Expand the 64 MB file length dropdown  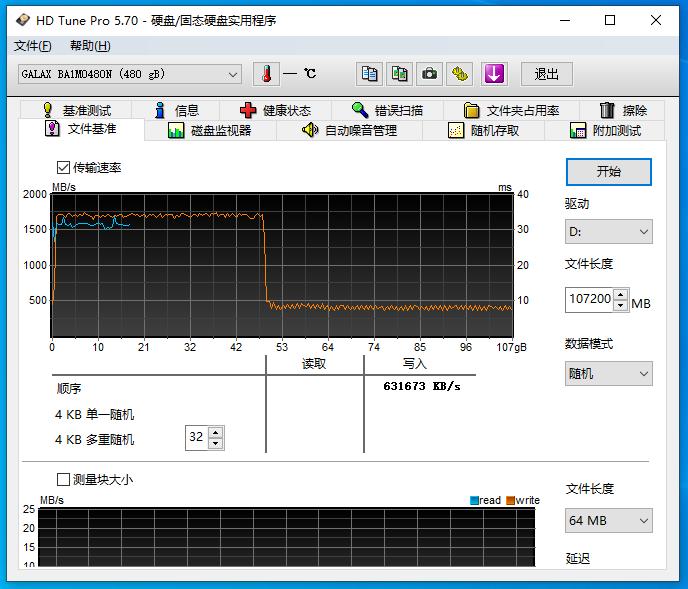(x=609, y=521)
